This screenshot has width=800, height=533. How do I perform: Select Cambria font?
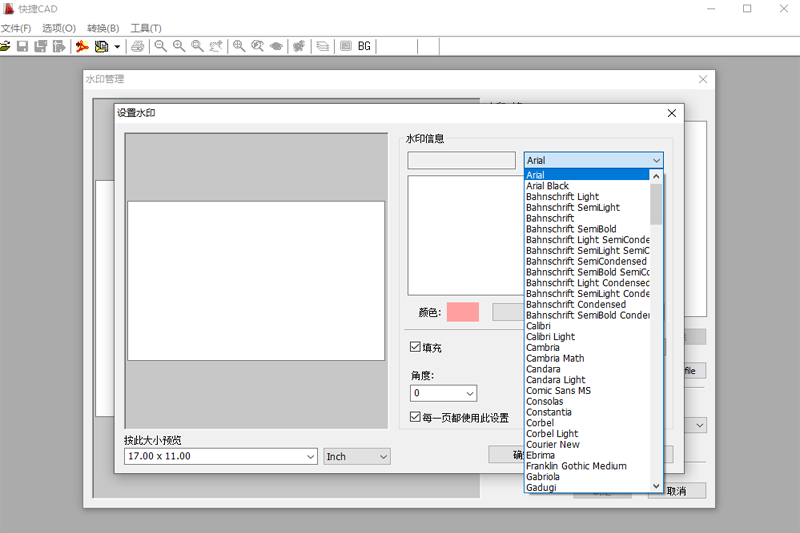point(587,347)
